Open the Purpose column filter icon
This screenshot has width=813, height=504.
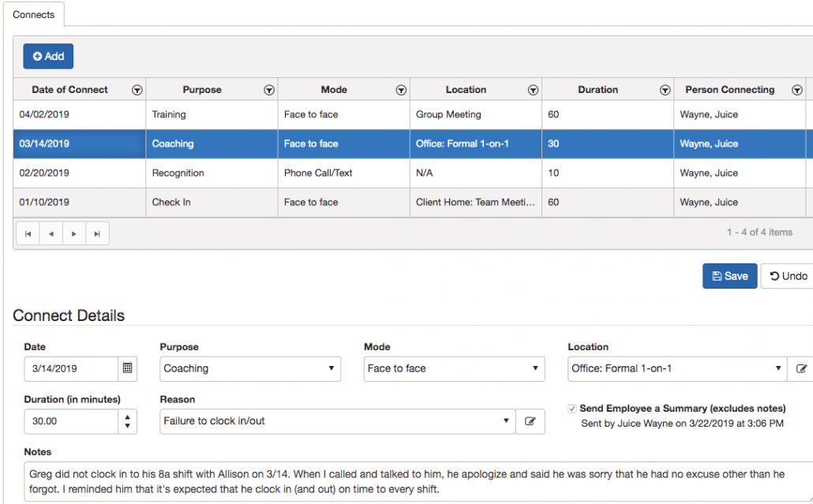click(269, 90)
